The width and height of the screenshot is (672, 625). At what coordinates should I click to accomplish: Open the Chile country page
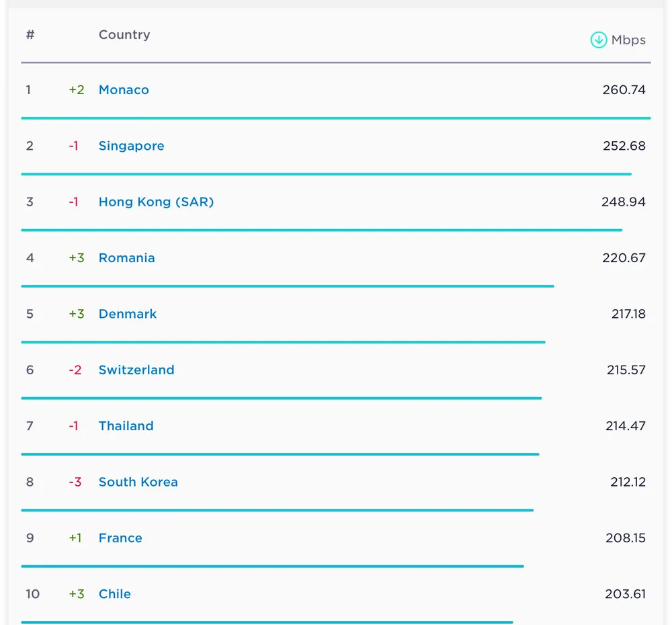(x=114, y=594)
